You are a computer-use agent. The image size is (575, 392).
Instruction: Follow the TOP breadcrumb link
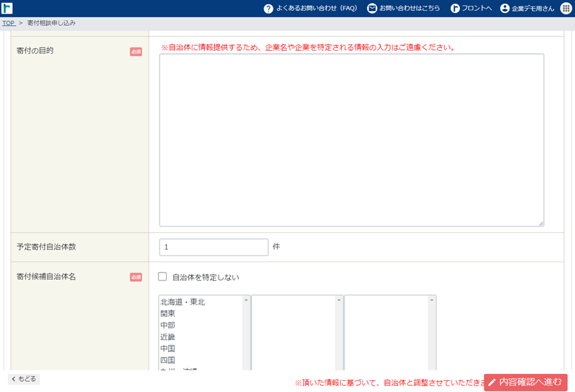(x=8, y=23)
